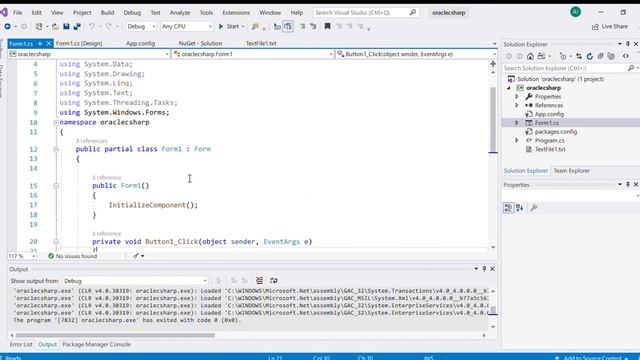
Task: Open the Analyze menu
Action: point(180,13)
